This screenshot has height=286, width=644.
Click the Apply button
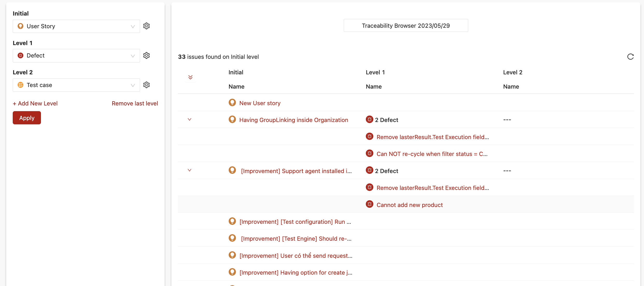tap(27, 118)
